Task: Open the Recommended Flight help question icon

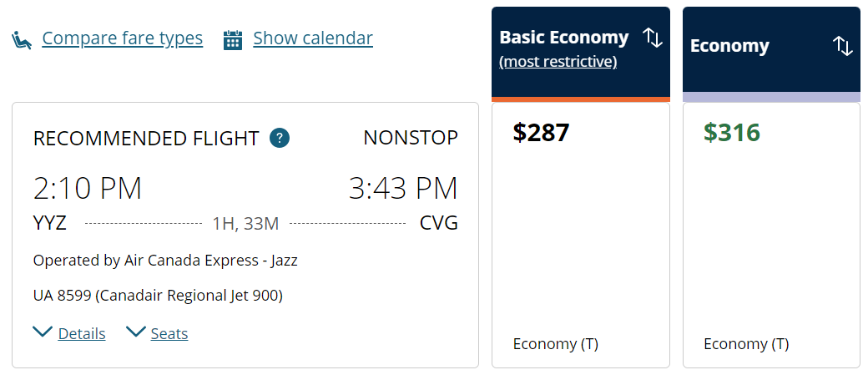Action: click(280, 138)
